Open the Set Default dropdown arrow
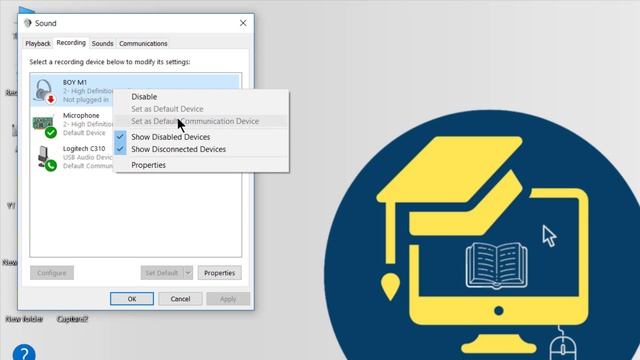This screenshot has height=360, width=640. click(x=188, y=273)
